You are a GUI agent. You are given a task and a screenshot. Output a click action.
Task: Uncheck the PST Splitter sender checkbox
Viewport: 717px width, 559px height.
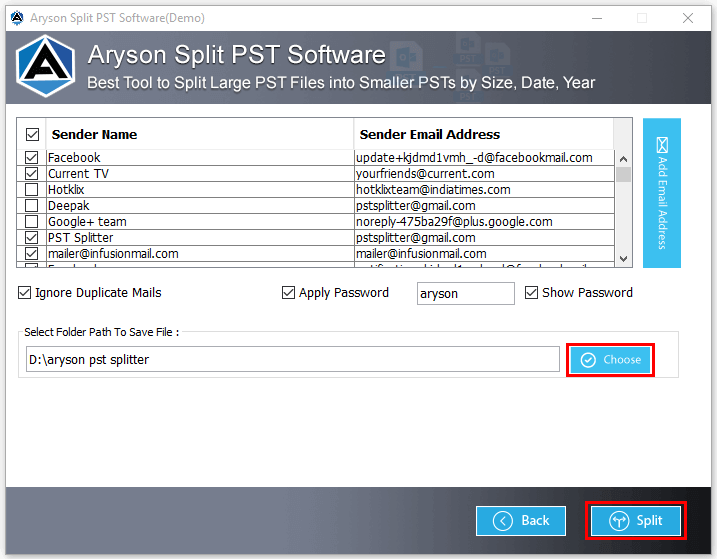pos(32,237)
